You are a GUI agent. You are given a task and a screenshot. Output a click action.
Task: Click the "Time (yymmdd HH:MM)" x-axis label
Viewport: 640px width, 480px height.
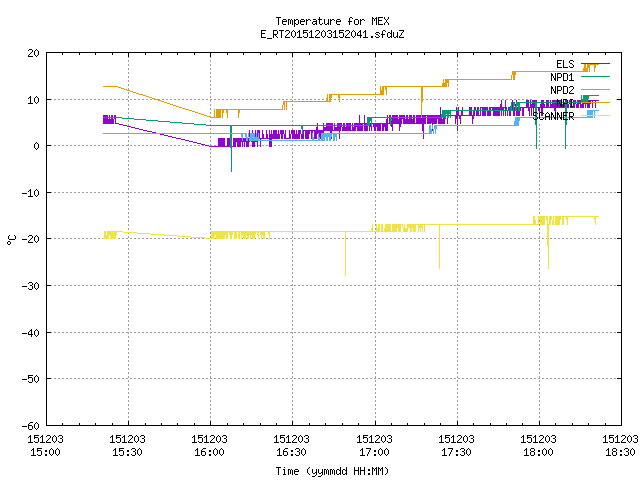[x=332, y=471]
